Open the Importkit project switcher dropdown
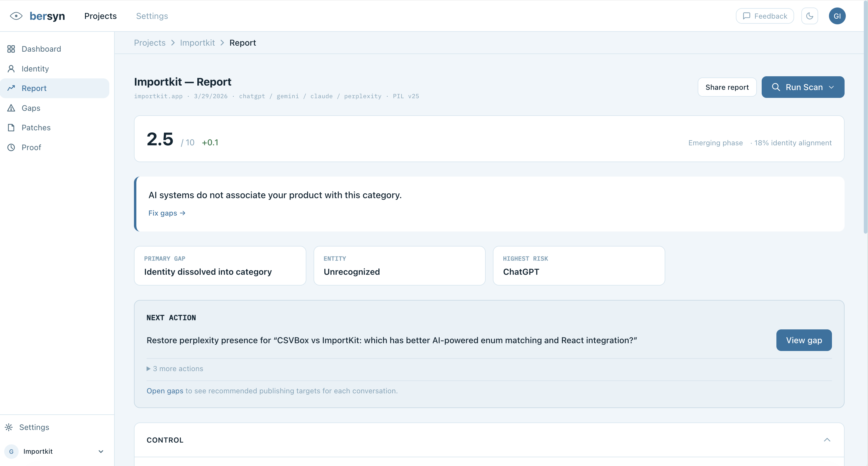The width and height of the screenshot is (868, 466). [x=100, y=452]
